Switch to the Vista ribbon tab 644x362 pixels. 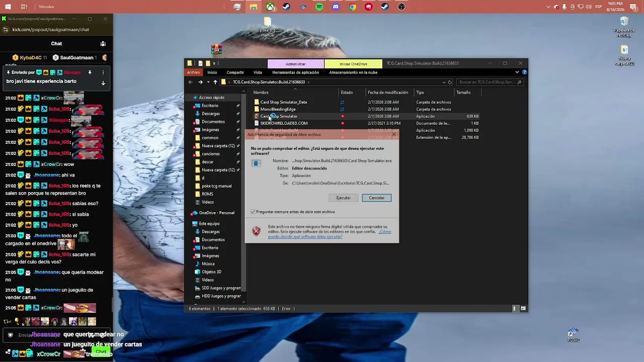coord(258,72)
